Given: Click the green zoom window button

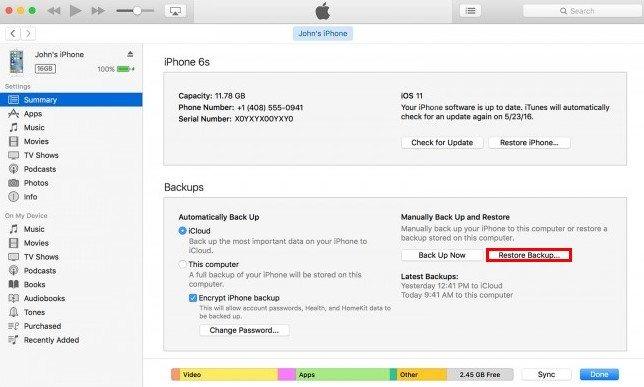Looking at the screenshot, I should pyautogui.click(x=32, y=11).
